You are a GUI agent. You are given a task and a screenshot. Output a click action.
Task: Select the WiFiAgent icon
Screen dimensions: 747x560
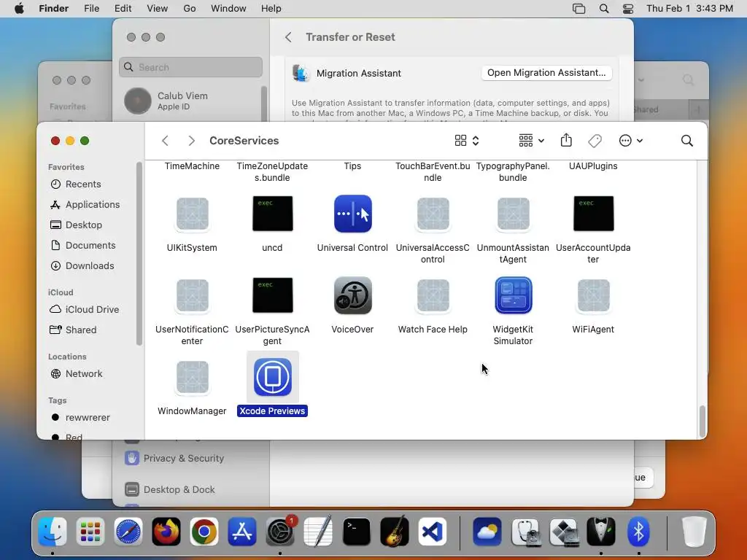594,295
